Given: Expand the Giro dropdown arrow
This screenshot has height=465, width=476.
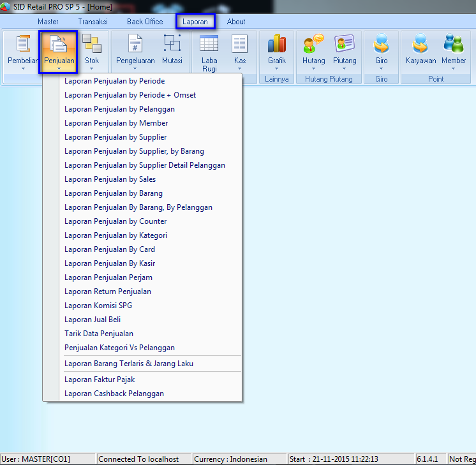Looking at the screenshot, I should (382, 69).
